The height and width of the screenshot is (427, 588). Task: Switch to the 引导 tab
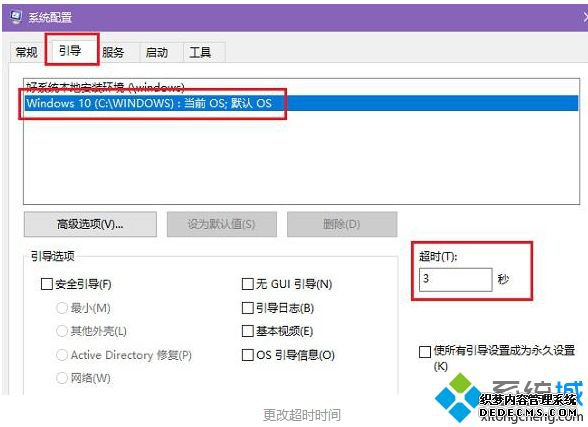click(70, 50)
